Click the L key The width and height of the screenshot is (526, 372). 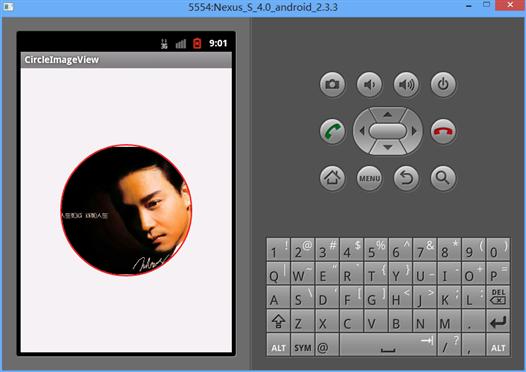[x=473, y=297]
